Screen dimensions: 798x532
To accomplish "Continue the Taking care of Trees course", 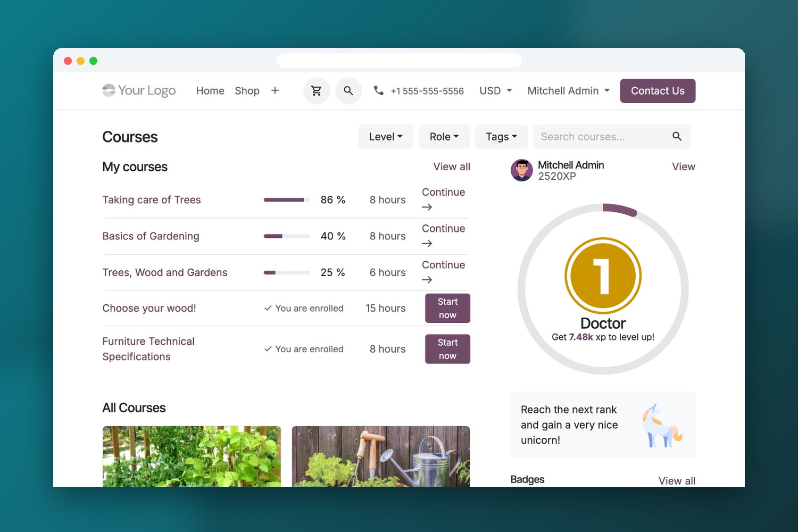I will point(444,199).
